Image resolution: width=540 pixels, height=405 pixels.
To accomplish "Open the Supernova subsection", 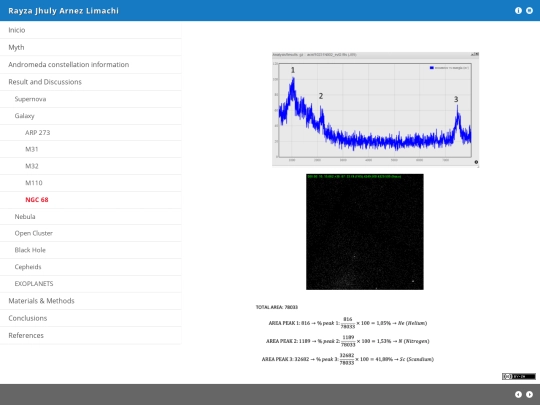I will pos(91,99).
